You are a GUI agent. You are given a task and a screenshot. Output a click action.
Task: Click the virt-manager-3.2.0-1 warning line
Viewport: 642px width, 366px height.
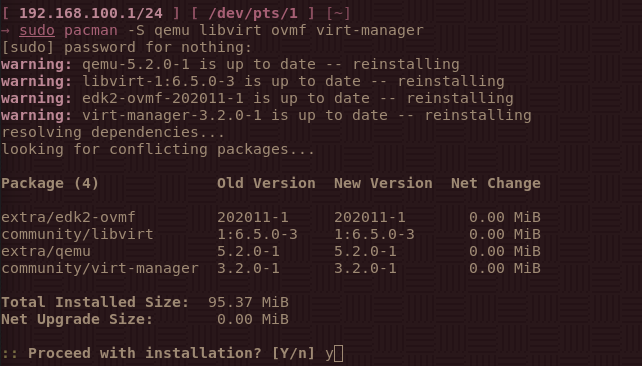coord(266,115)
